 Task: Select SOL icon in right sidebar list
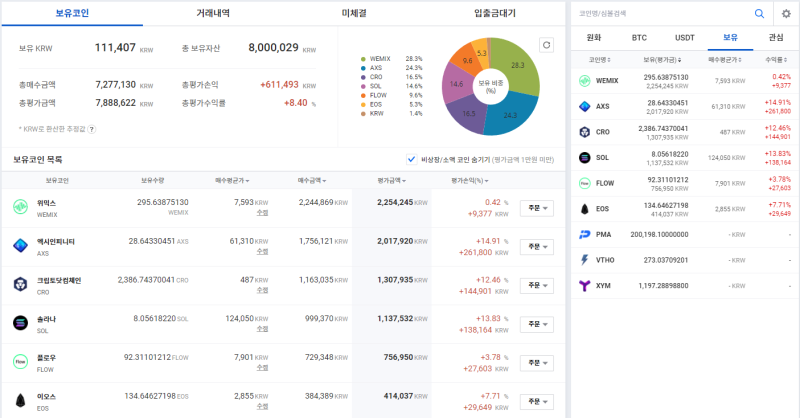(x=585, y=157)
